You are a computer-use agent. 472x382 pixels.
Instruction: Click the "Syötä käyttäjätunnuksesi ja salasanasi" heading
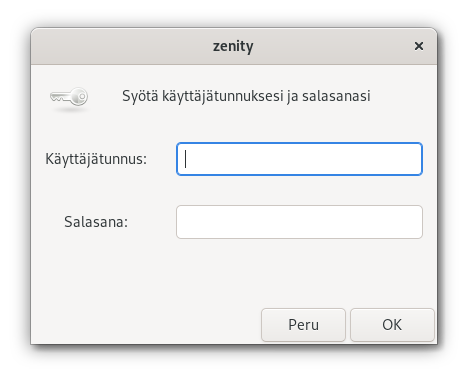246,96
